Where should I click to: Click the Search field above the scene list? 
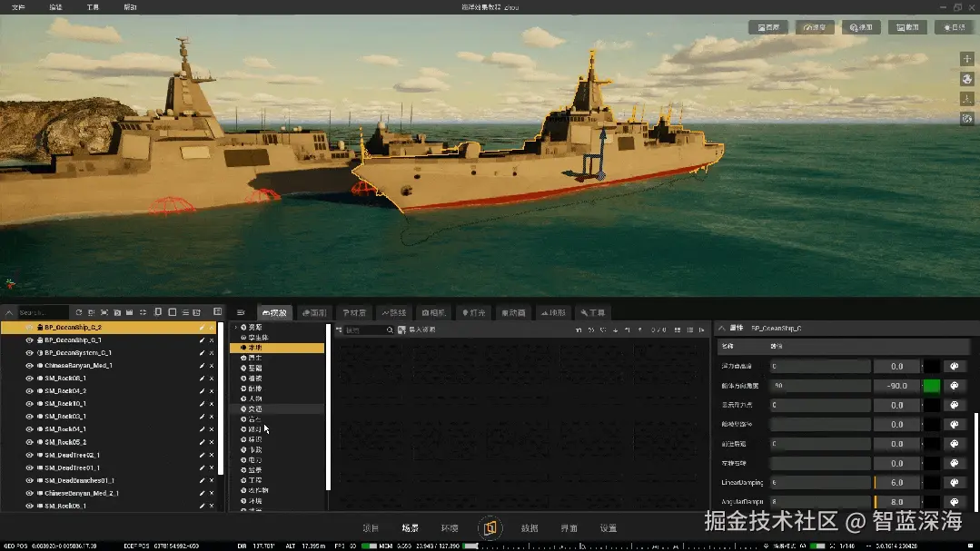(43, 312)
